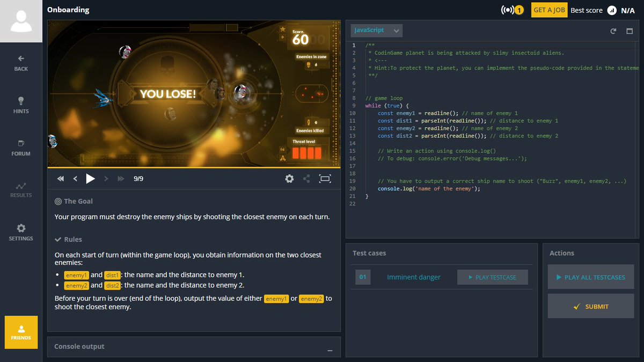The height and width of the screenshot is (362, 644).
Task: Open the SETTINGS gear in sidebar
Action: pos(21,232)
